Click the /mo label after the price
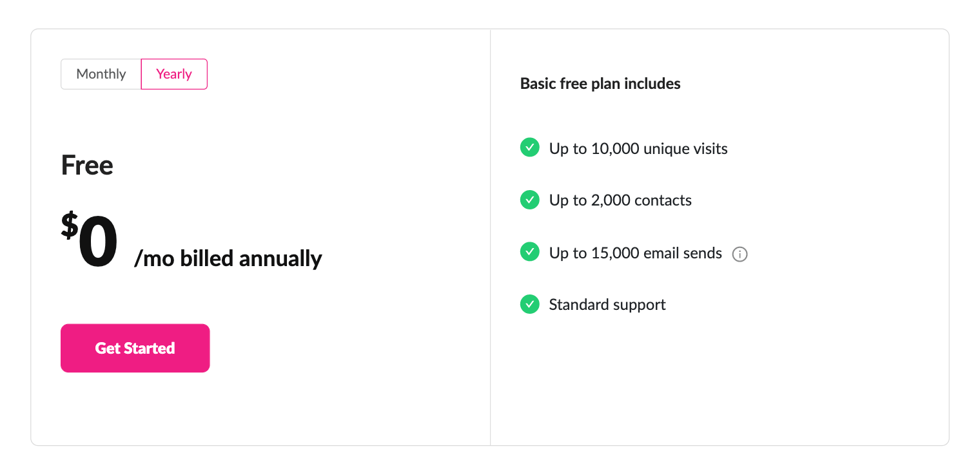This screenshot has width=980, height=471. [155, 258]
